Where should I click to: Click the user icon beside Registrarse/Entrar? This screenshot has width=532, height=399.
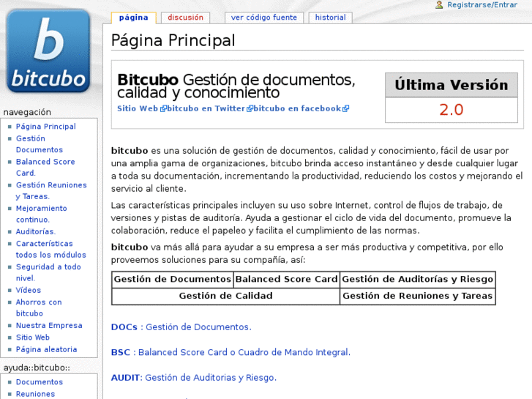(x=439, y=4)
